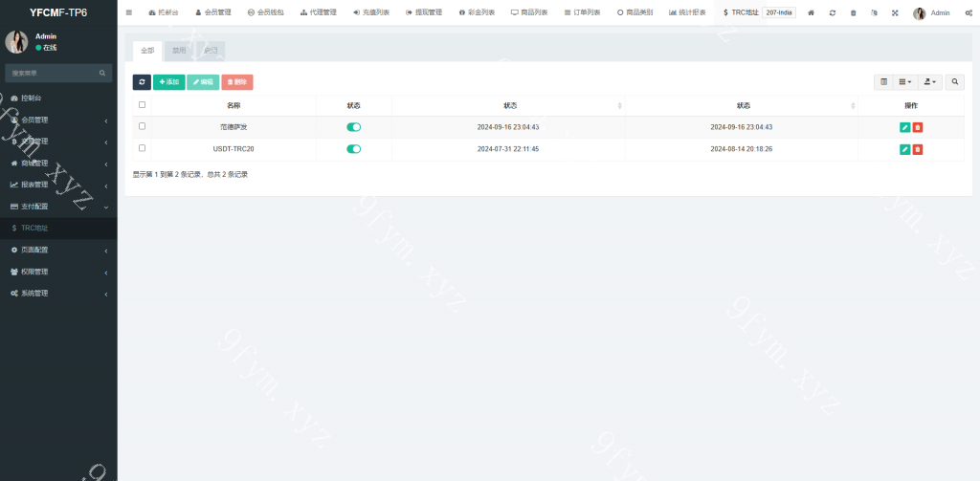
Task: Click the Admin avatar in the sidebar
Action: point(16,42)
